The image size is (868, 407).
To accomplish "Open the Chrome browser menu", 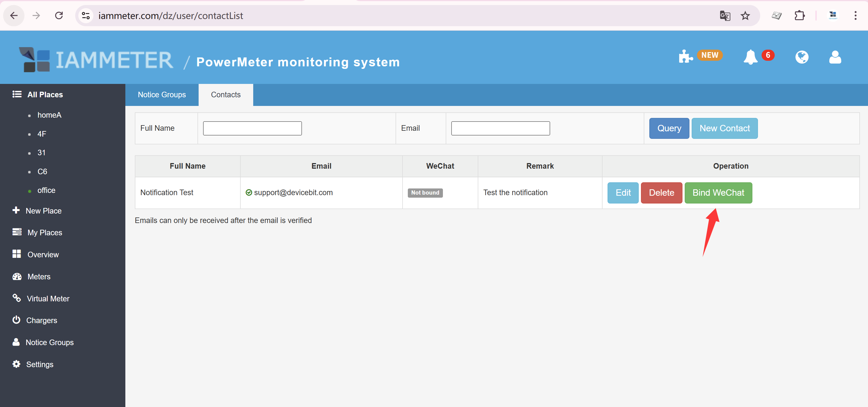I will point(856,16).
